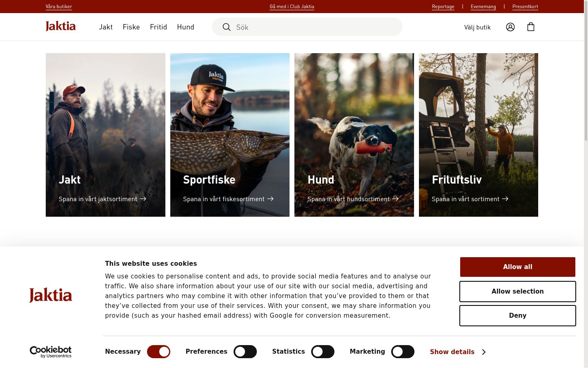The image size is (588, 368).
Task: Click the Allow all button
Action: click(x=518, y=267)
